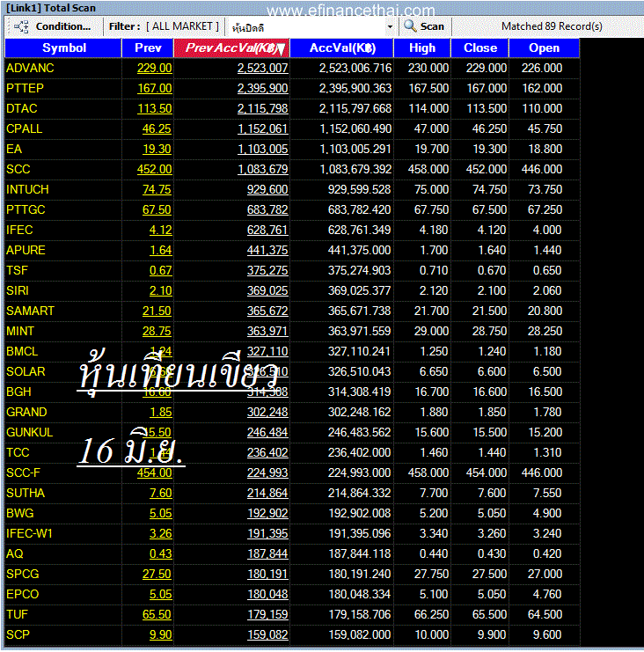Sort by the Open column header
Image resolution: width=644 pixels, height=652 pixels.
544,48
